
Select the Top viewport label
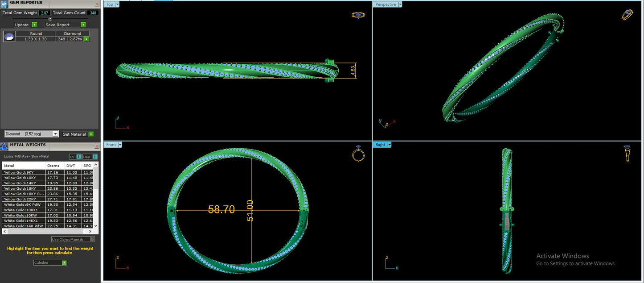[x=110, y=4]
